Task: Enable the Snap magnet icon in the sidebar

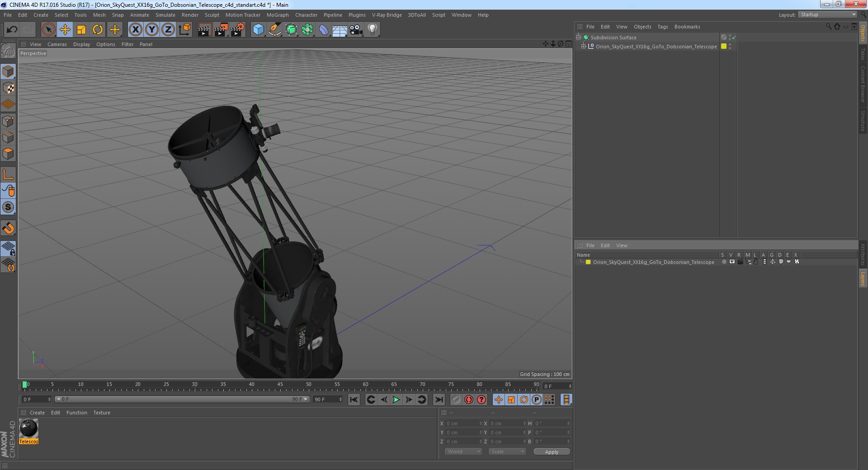Action: 8,228
